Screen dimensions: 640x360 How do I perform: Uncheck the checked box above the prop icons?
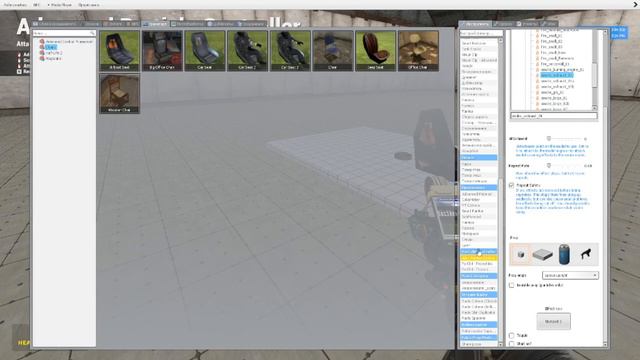(511, 185)
